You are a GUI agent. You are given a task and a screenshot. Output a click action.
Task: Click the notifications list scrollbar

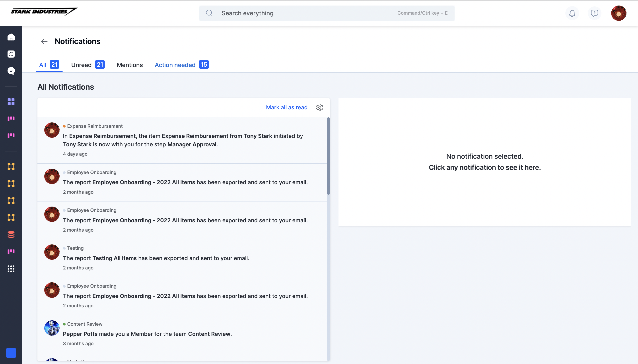tap(328, 156)
